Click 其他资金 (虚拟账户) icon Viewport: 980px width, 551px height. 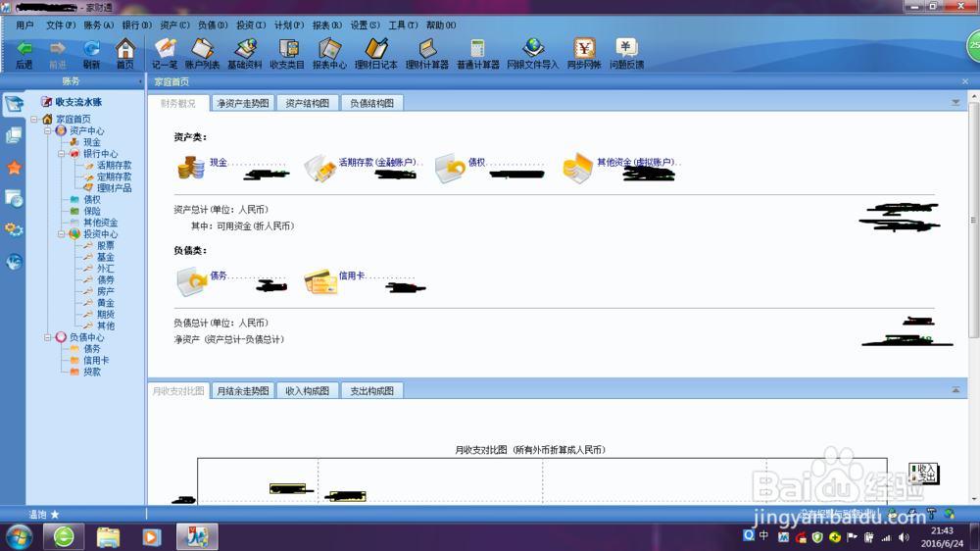coord(577,169)
